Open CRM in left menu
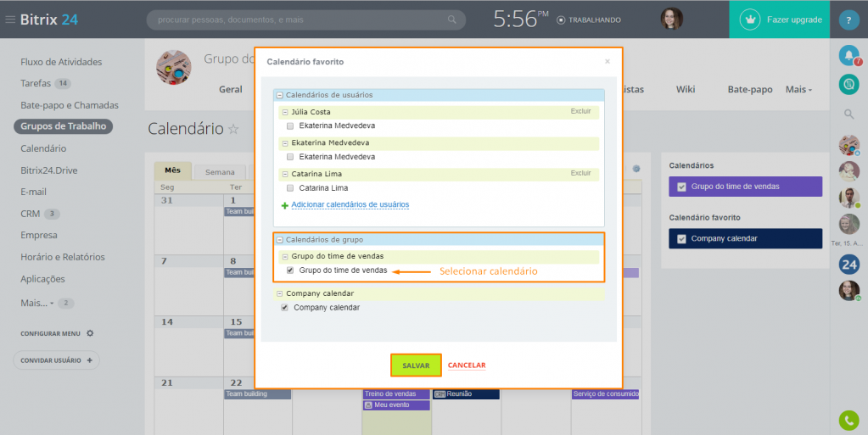 [30, 214]
